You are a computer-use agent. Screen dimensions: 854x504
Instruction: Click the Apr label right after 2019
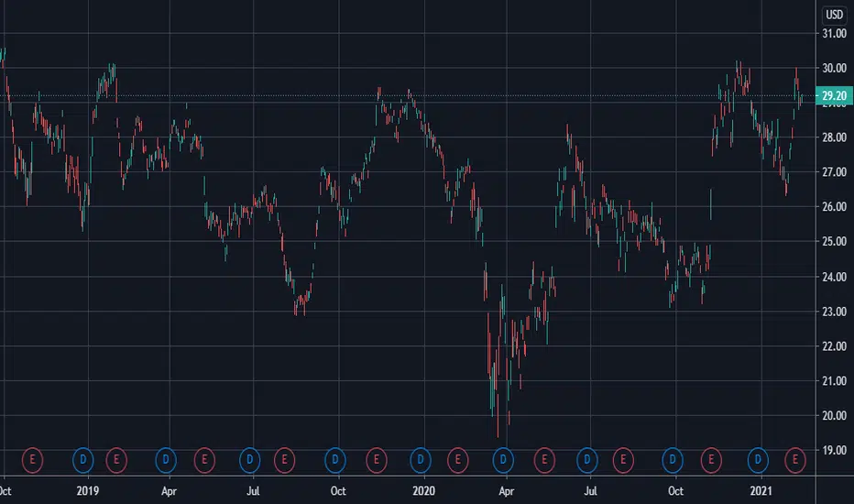[169, 491]
